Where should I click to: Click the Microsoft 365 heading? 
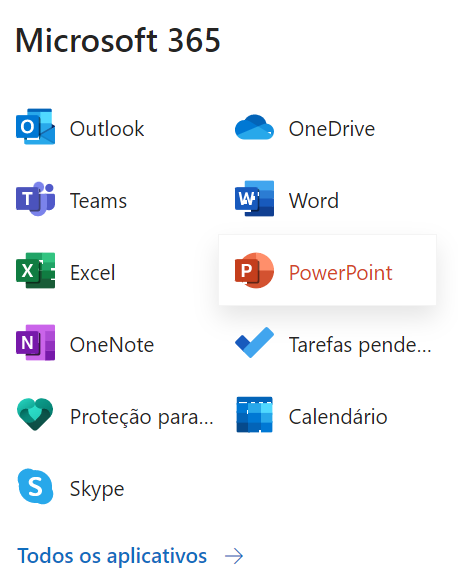tap(118, 40)
